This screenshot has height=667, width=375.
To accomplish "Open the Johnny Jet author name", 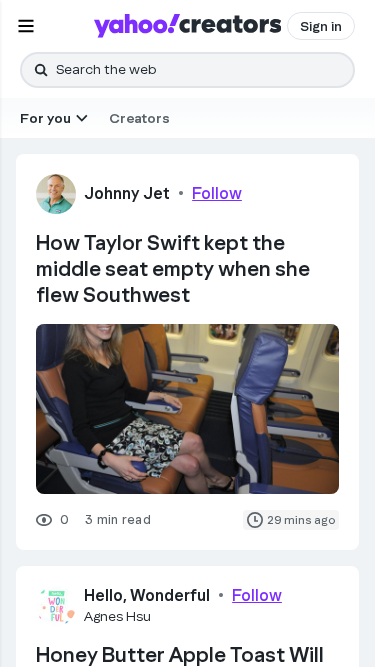I will click(127, 193).
